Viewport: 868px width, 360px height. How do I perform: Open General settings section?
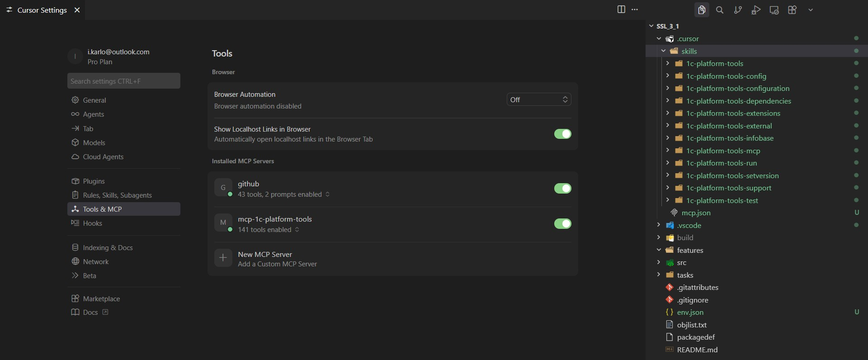124,100
